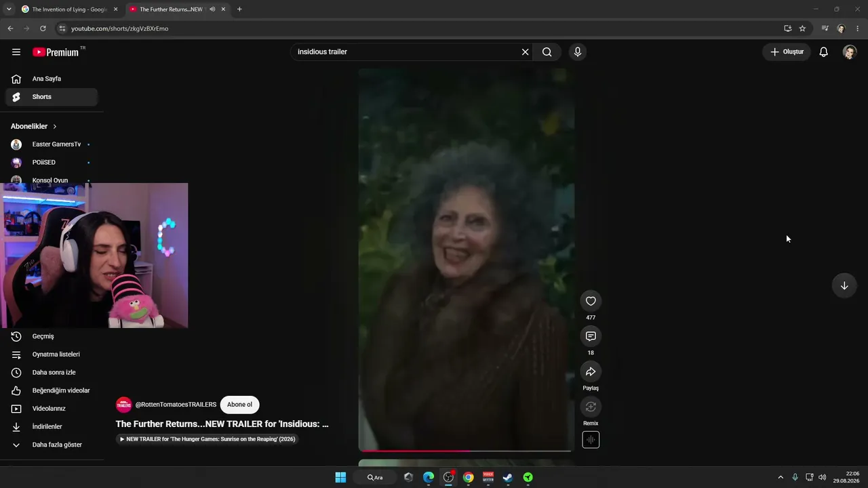This screenshot has height=488, width=868.
Task: Open OBS Studio from taskbar
Action: click(448, 477)
